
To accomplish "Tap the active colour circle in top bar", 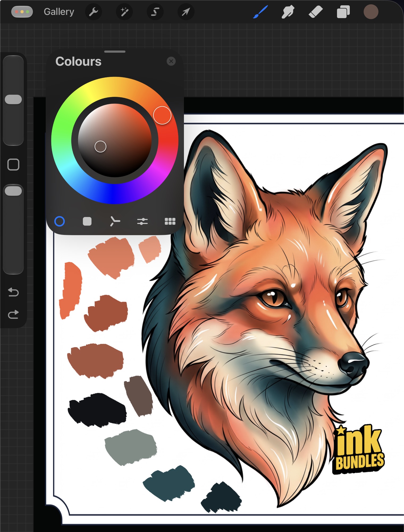I will click(371, 12).
